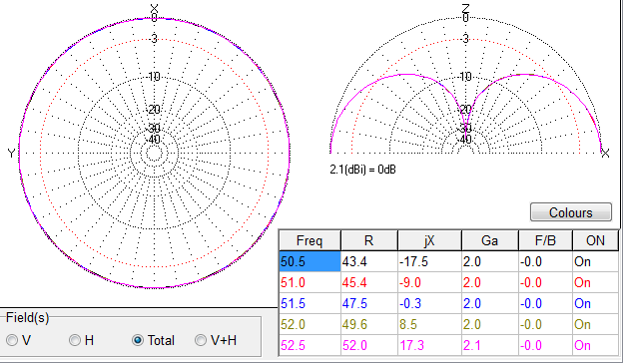Click the Ga column header

[489, 240]
